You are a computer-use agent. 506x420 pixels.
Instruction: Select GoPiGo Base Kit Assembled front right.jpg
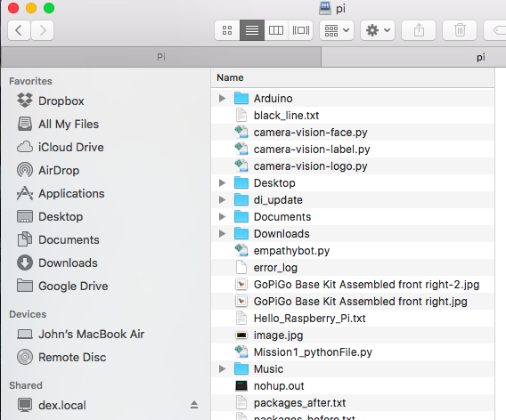tap(353, 302)
